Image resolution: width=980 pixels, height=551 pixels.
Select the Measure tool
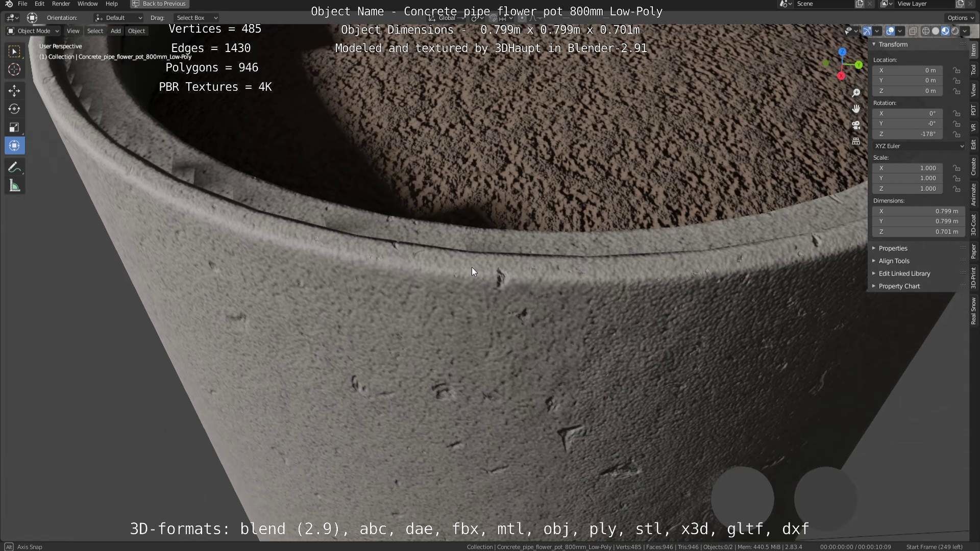[14, 186]
